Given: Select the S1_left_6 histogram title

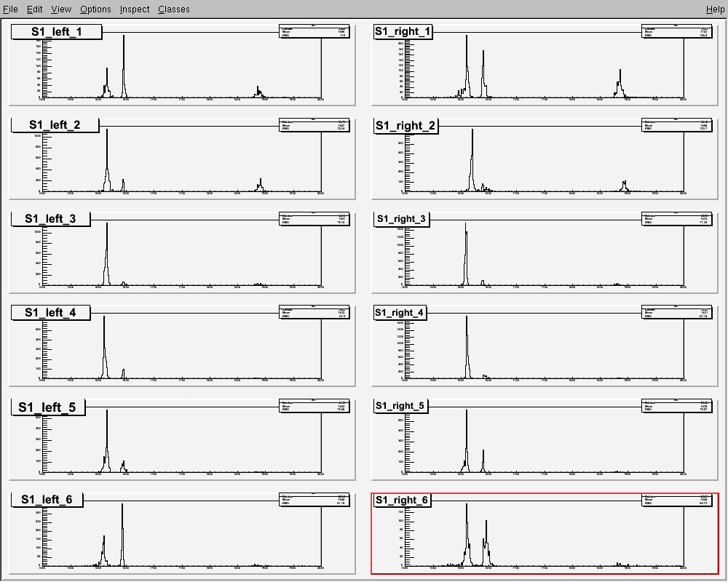Looking at the screenshot, I should pyautogui.click(x=47, y=499).
